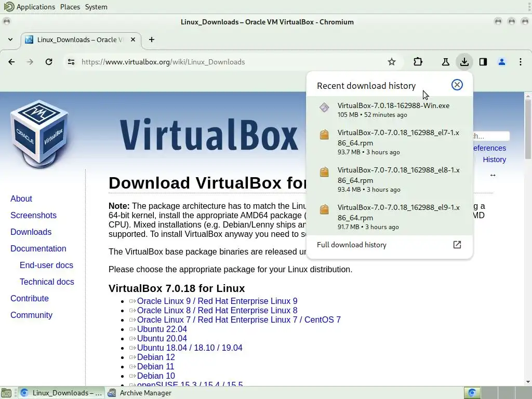The width and height of the screenshot is (532, 399).
Task: Open the Community sidebar link
Action: pyautogui.click(x=31, y=315)
